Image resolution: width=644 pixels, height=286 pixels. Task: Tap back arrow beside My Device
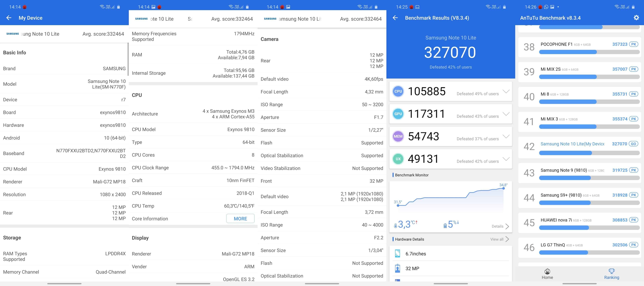click(9, 18)
